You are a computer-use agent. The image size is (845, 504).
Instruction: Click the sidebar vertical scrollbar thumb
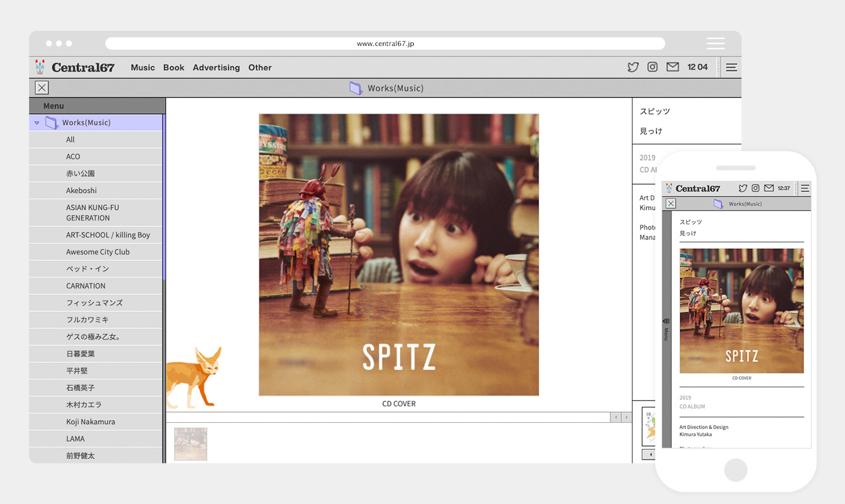[x=164, y=197]
